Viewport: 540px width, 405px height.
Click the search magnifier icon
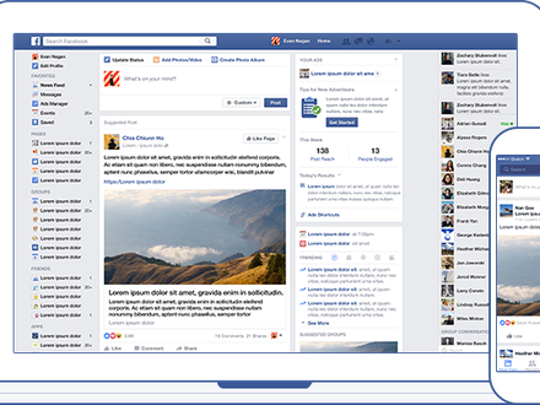[208, 41]
